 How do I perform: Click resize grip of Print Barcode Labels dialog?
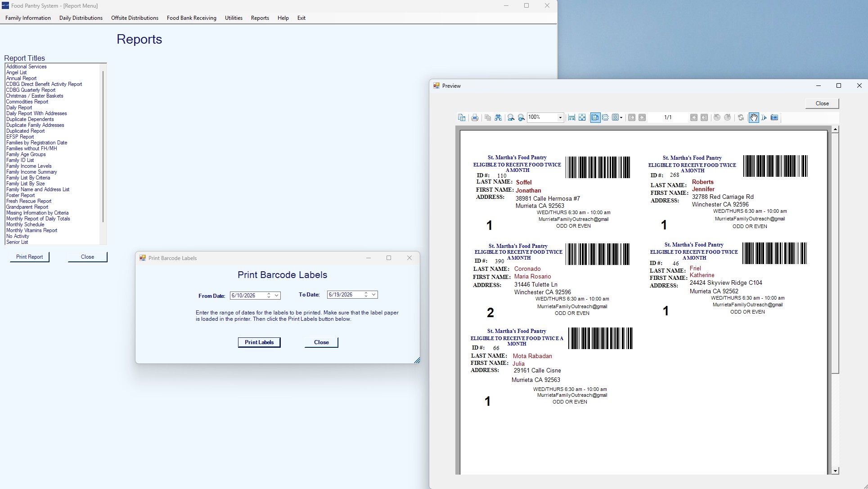pyautogui.click(x=417, y=360)
